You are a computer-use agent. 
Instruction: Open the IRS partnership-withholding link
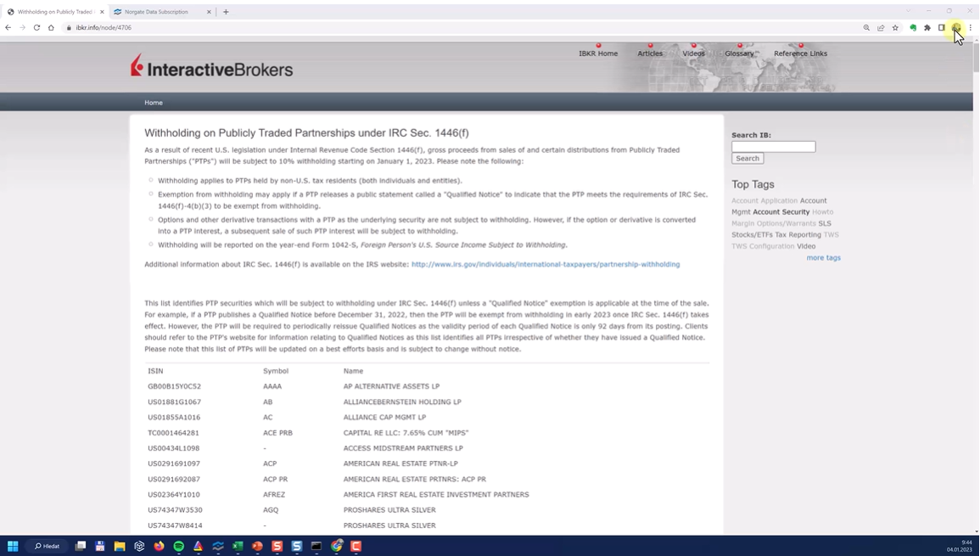[546, 264]
